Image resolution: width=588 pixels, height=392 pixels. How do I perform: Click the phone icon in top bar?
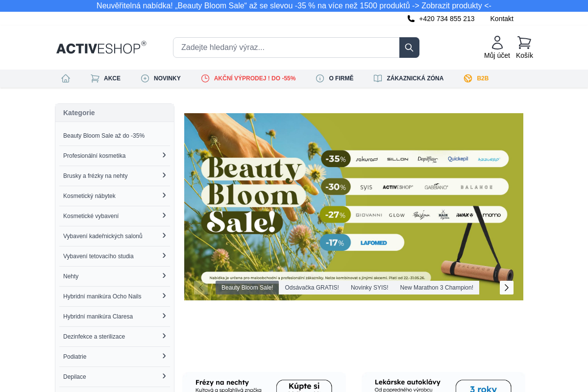coord(411,19)
